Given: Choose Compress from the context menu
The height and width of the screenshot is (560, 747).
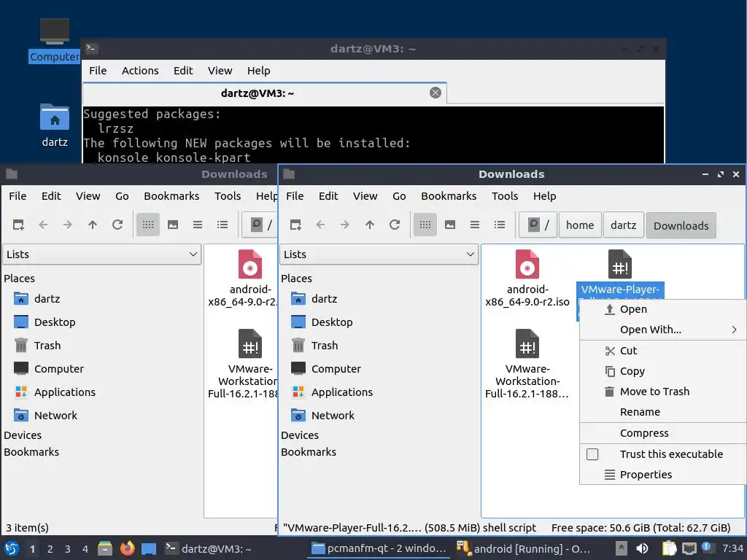Looking at the screenshot, I should 662,433.
